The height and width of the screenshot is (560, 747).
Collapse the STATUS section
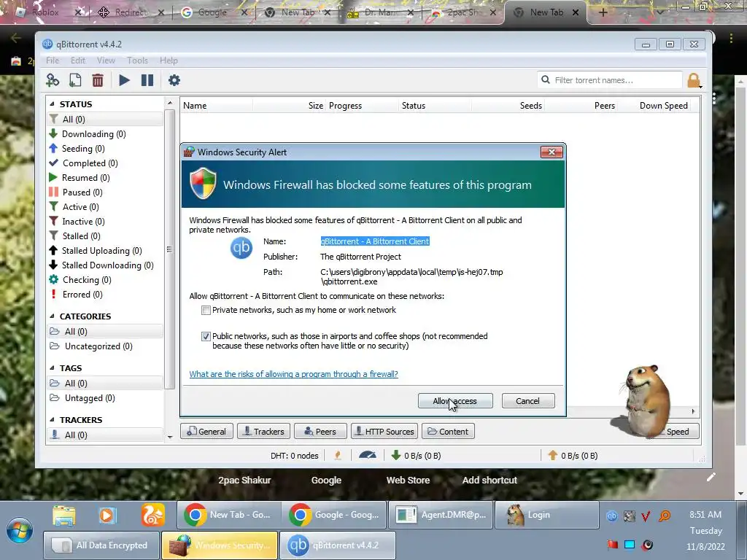[x=52, y=104]
